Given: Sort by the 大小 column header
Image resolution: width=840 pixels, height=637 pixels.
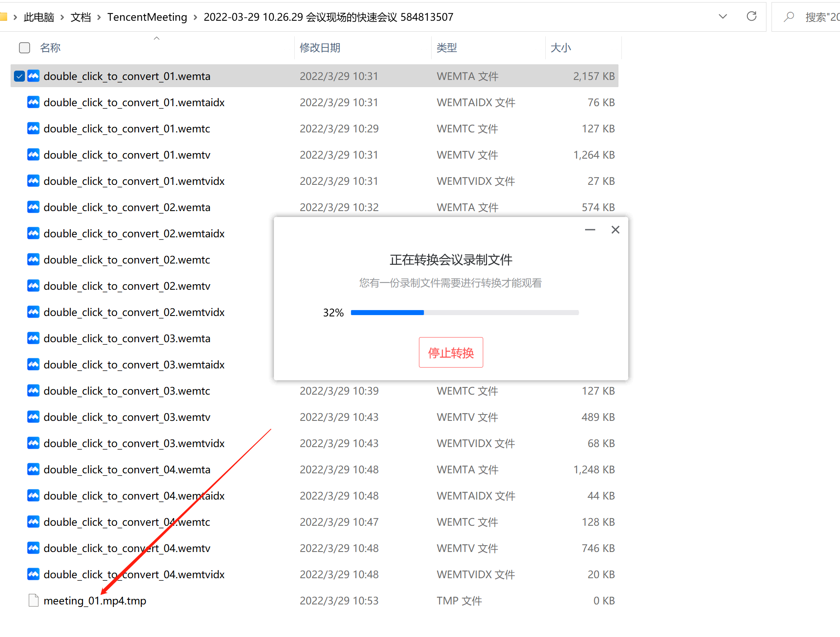Looking at the screenshot, I should coord(561,48).
